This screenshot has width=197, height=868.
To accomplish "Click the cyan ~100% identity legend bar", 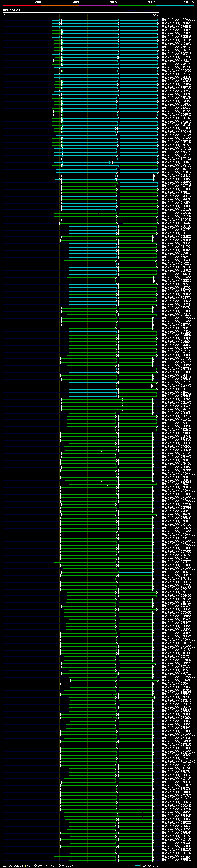I will coord(175,6).
